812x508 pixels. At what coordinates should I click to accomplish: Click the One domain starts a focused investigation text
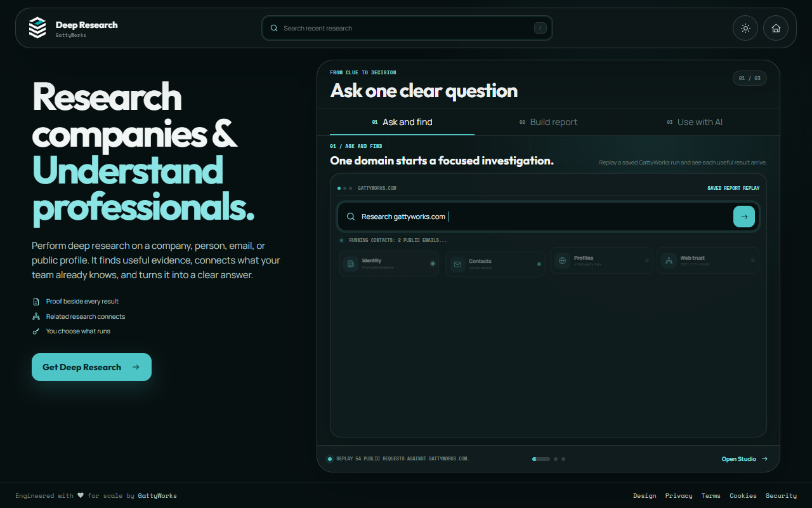tap(442, 161)
